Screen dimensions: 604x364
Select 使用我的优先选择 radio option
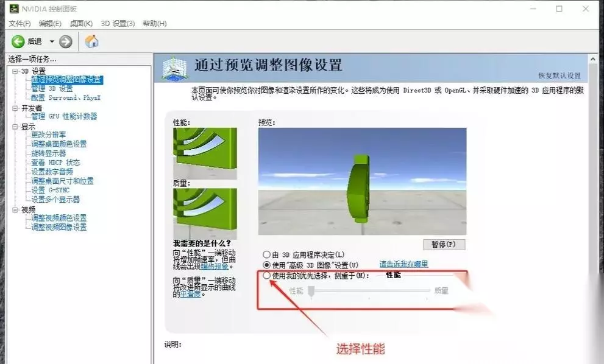click(266, 275)
